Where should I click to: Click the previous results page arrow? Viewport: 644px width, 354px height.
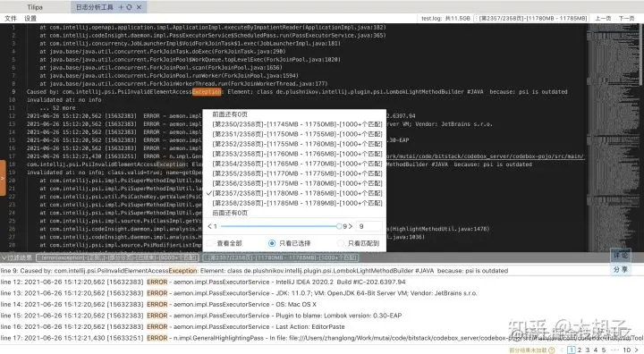(x=562, y=350)
